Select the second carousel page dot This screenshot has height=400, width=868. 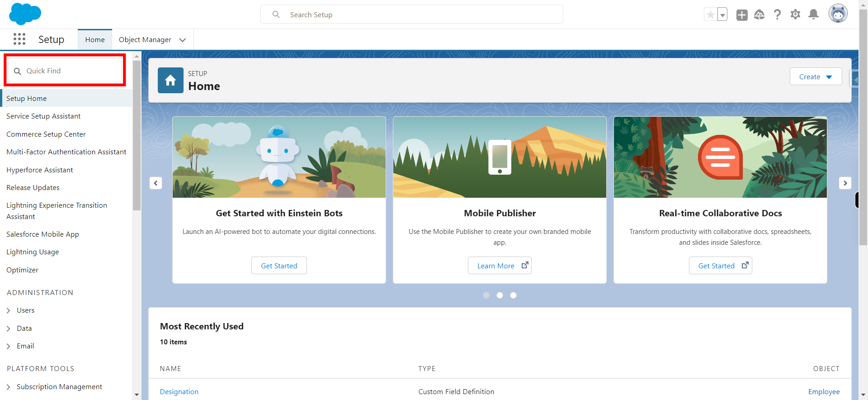(x=500, y=295)
